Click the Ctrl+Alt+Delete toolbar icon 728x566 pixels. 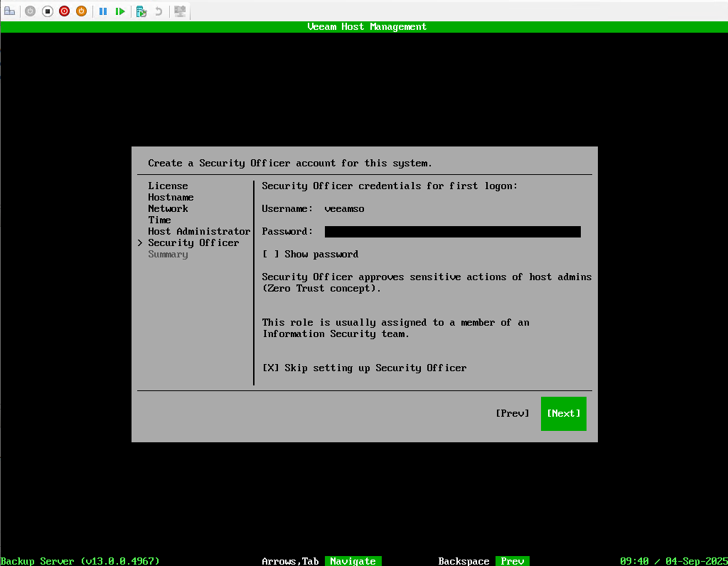coord(10,11)
